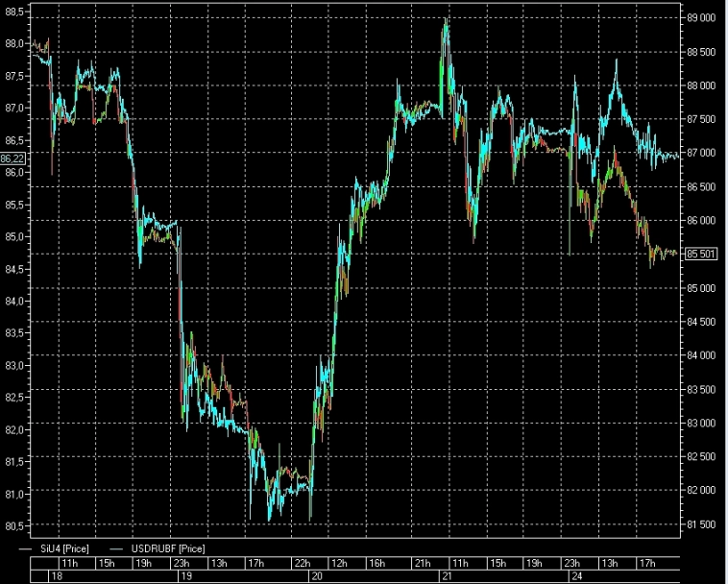Click the 88 500 right axis label
This screenshot has height=584, width=728.
(x=701, y=52)
